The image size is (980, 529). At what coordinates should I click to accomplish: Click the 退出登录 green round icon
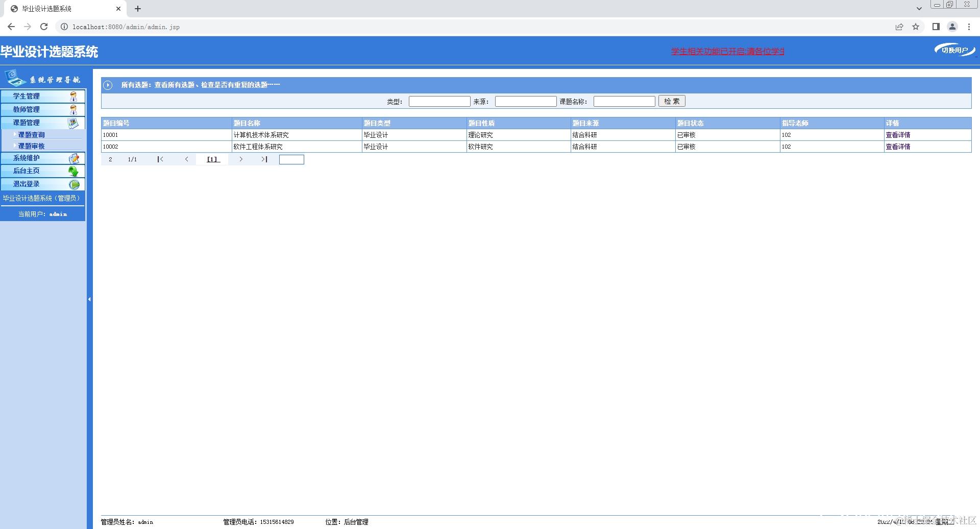pos(74,184)
